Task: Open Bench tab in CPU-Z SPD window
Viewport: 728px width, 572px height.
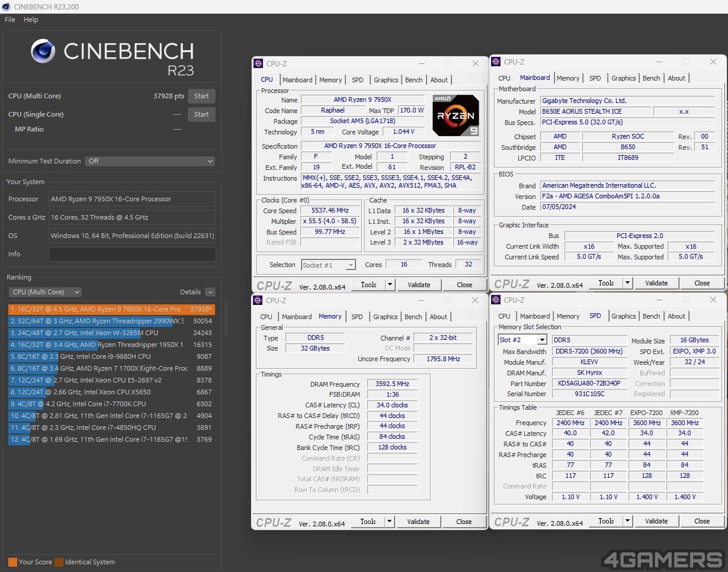Action: click(x=651, y=316)
